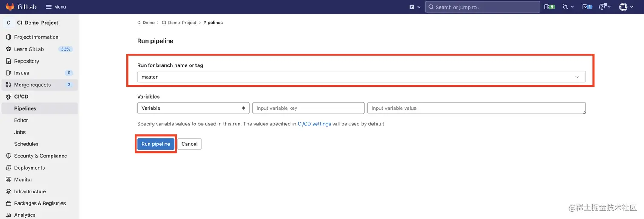Click the Repository file icon
Viewport: 644px width, 219px height.
(9, 61)
